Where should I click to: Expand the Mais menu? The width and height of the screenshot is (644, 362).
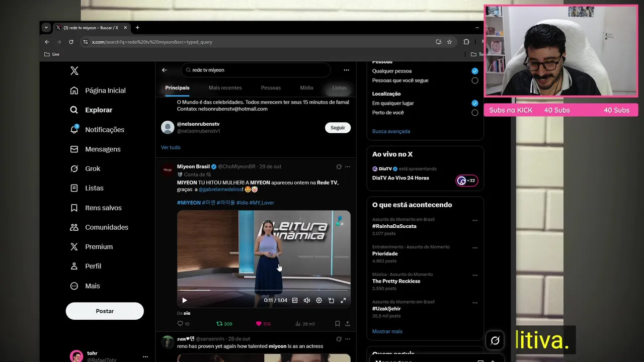coord(85,286)
